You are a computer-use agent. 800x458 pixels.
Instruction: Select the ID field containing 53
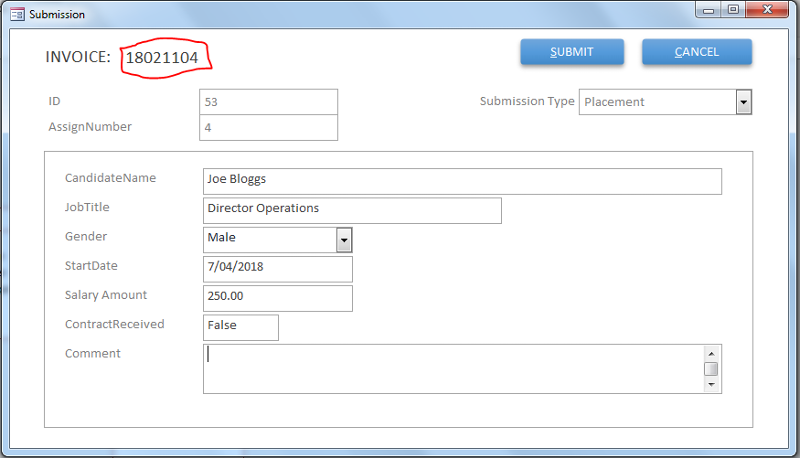268,102
